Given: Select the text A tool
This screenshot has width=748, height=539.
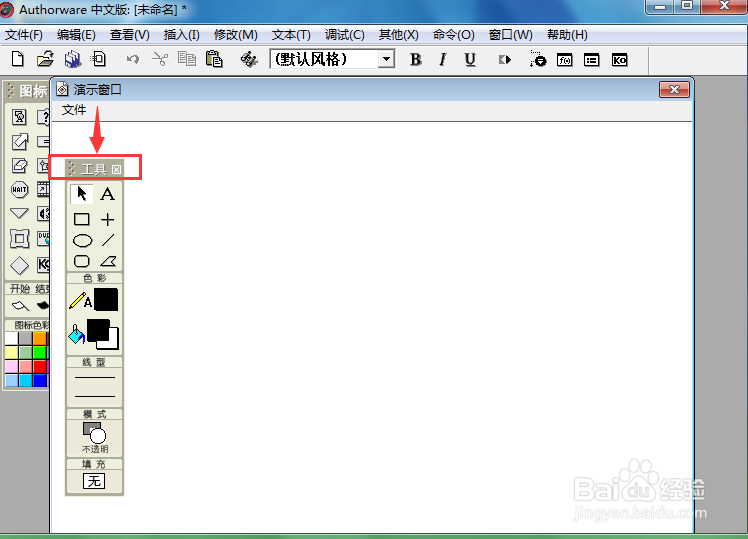Looking at the screenshot, I should [107, 194].
